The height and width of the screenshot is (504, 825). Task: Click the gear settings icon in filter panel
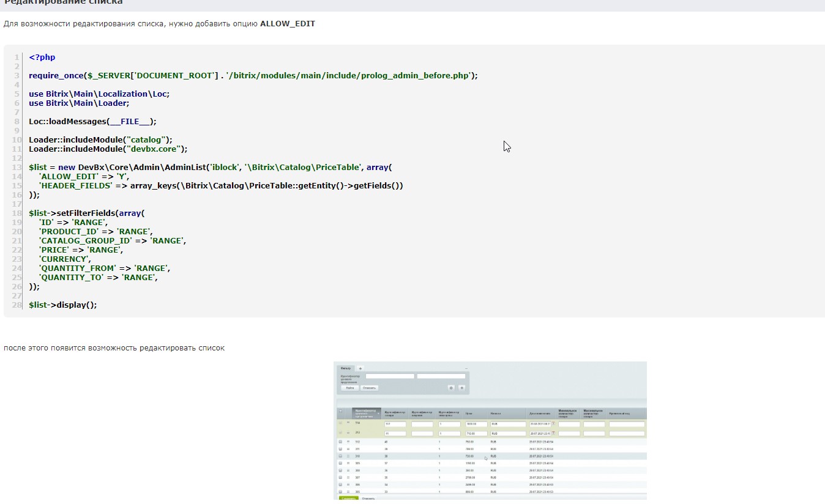pyautogui.click(x=451, y=388)
